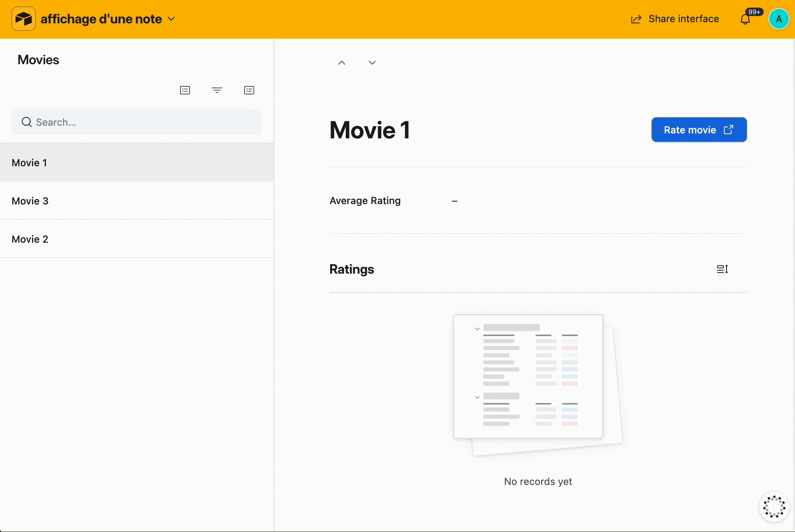The image size is (795, 532).
Task: Go to previous record with up chevron
Action: pos(342,63)
